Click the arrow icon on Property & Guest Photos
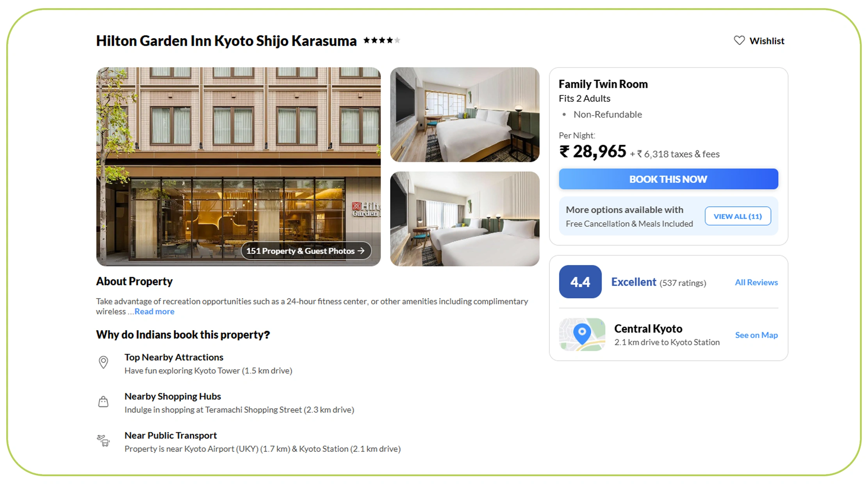 coord(361,251)
